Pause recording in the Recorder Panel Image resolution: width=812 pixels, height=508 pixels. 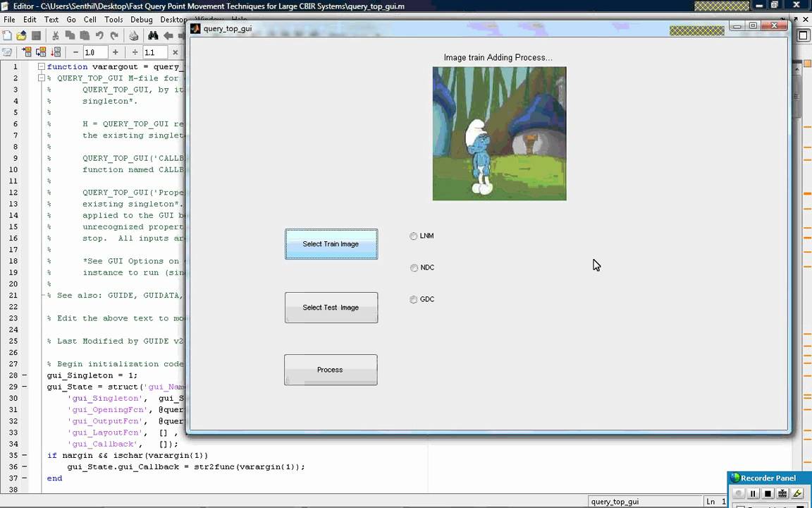pyautogui.click(x=753, y=493)
